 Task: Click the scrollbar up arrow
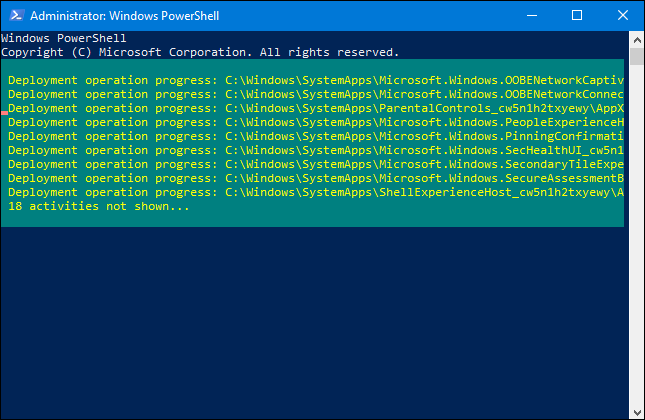point(635,38)
